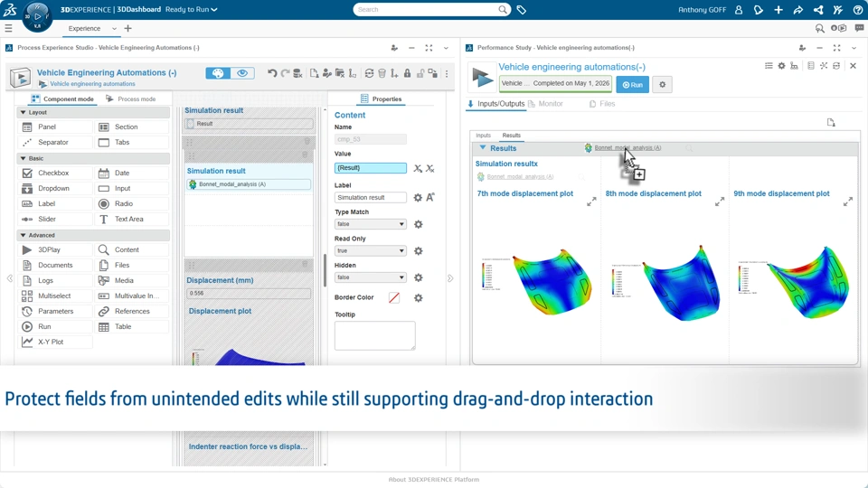Click the share arrow icon in top bar

pos(797,9)
